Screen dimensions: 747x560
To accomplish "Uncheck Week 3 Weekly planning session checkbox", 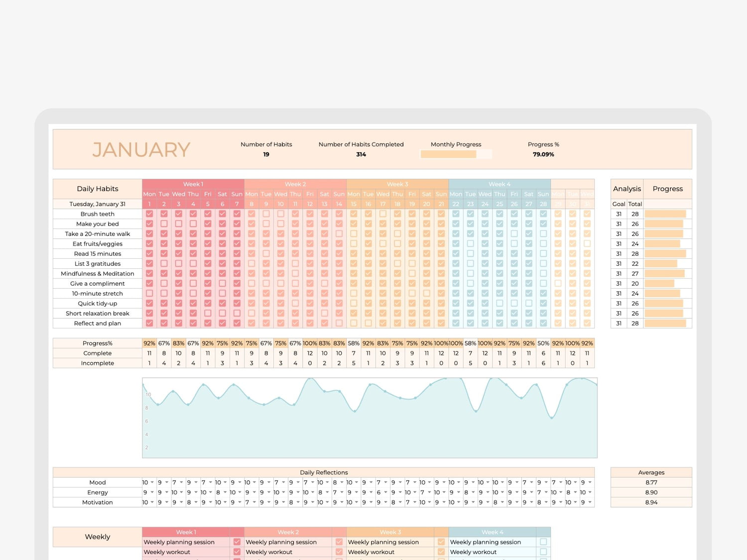I will [441, 542].
